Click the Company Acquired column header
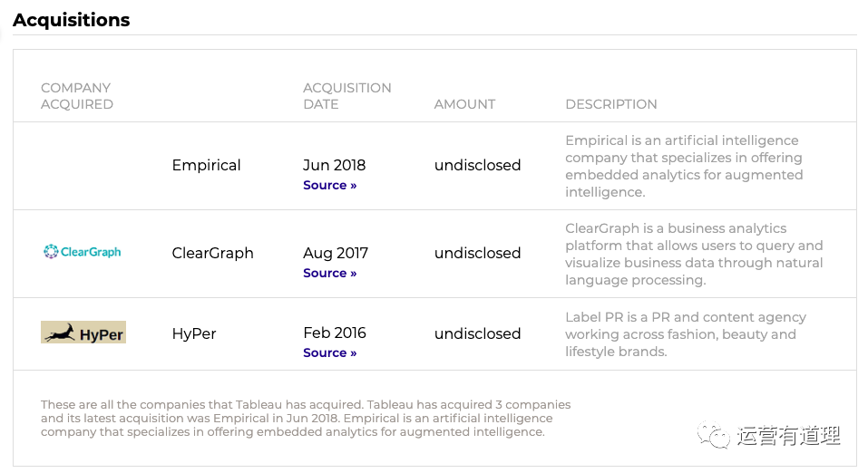This screenshot has width=868, height=473. click(77, 96)
